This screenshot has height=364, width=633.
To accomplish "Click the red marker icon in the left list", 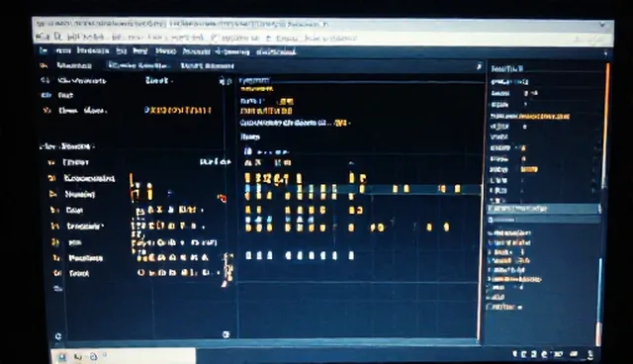I will [x=222, y=198].
